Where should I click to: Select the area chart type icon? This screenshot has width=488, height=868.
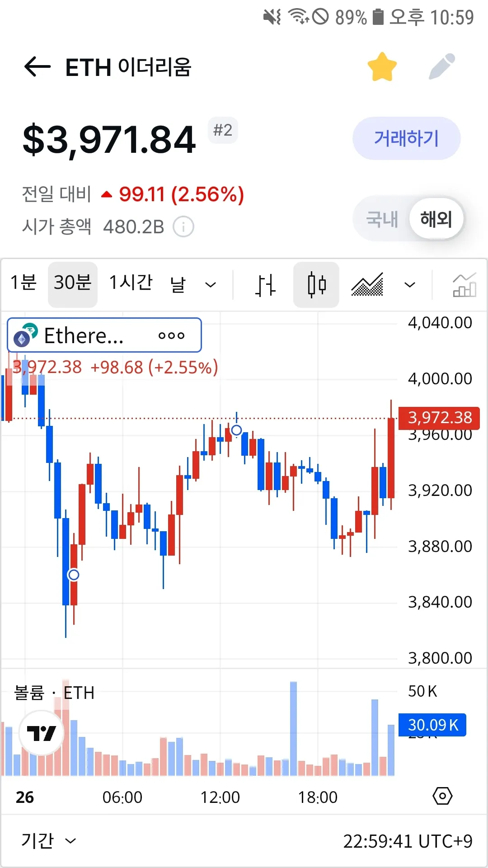coord(367,285)
